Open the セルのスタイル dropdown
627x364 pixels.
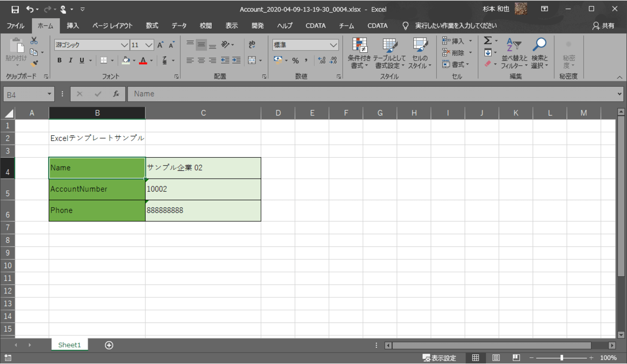(x=420, y=53)
